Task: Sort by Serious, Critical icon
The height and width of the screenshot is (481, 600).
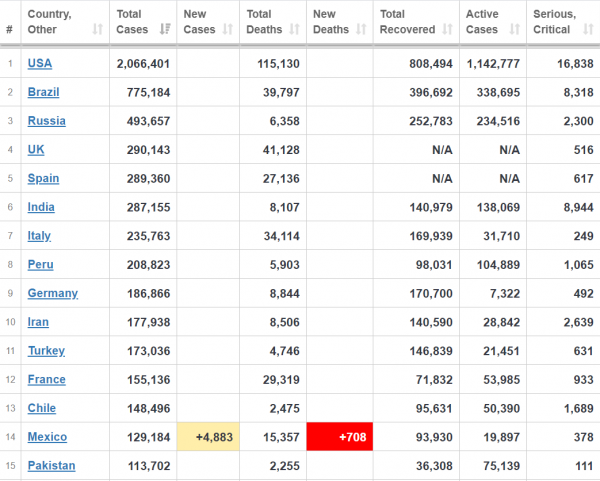Action: coord(588,29)
